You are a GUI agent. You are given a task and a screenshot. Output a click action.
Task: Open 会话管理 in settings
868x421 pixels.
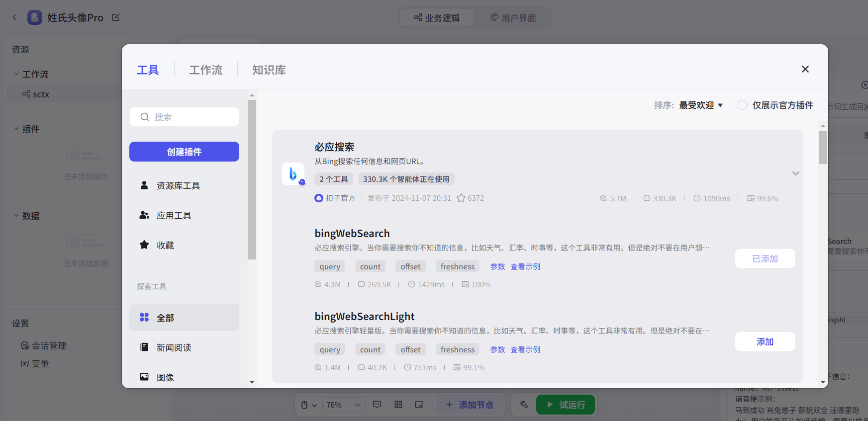[x=44, y=345]
